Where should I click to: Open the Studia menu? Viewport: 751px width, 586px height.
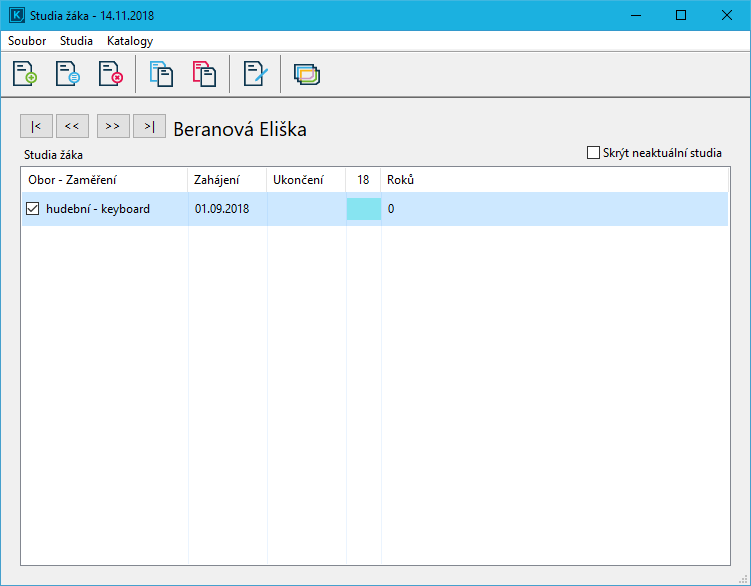click(76, 41)
